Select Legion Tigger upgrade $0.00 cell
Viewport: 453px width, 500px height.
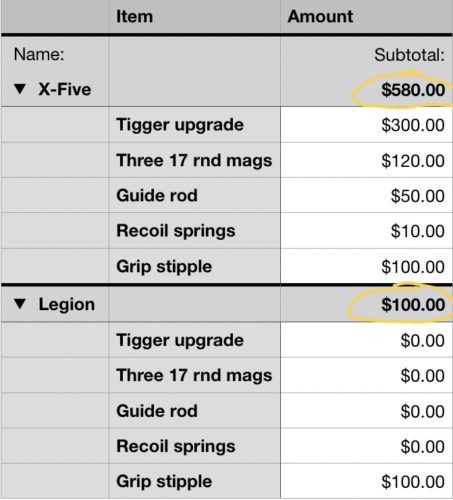click(367, 340)
